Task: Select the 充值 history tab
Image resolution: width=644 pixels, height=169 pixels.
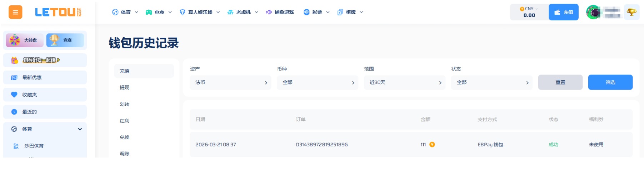Action: point(144,71)
